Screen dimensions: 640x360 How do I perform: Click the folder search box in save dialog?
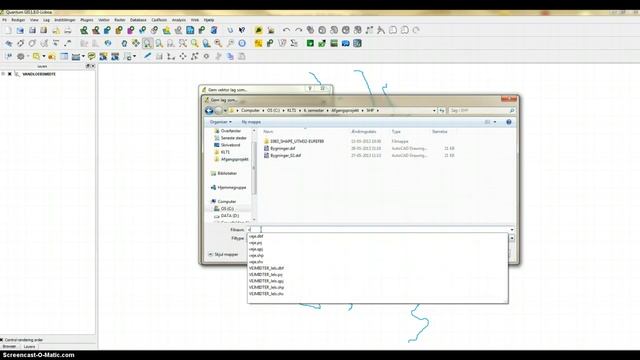coord(481,111)
